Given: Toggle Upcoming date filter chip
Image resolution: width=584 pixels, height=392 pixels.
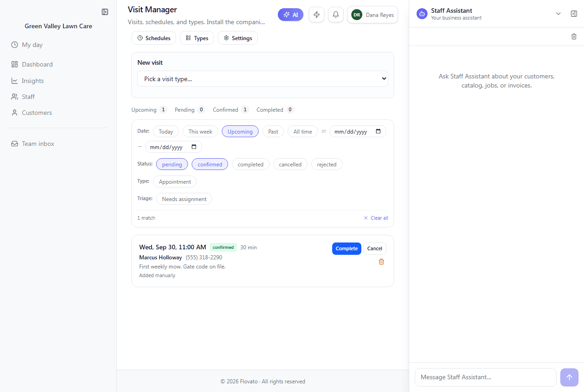Looking at the screenshot, I should point(240,131).
